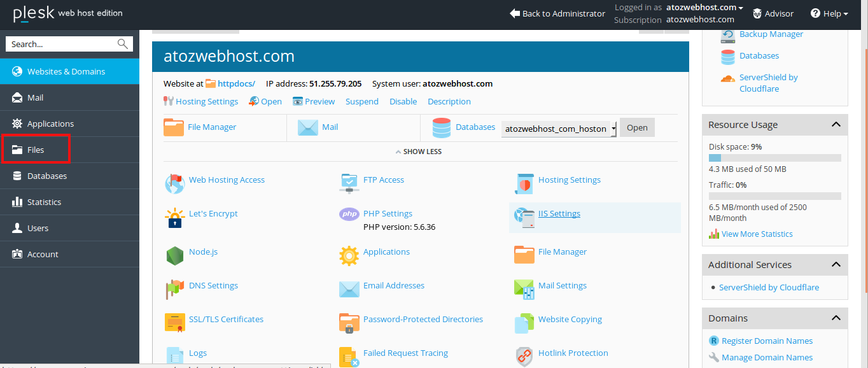868x368 pixels.
Task: Open Applications in the sidebar
Action: pos(70,124)
